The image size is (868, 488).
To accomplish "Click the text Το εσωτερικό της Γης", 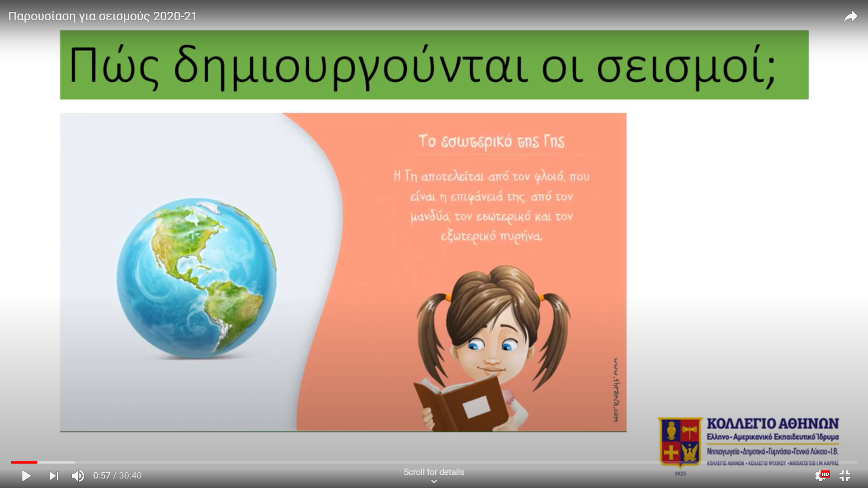I will pyautogui.click(x=491, y=141).
